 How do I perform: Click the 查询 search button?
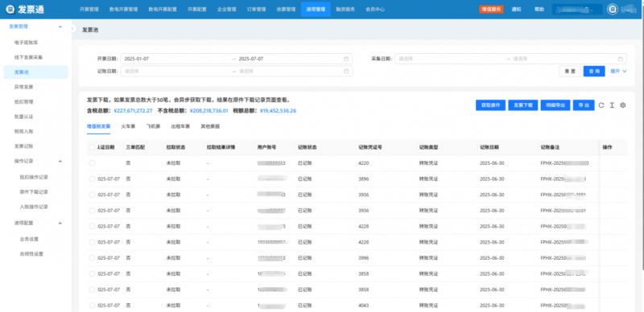(594, 71)
